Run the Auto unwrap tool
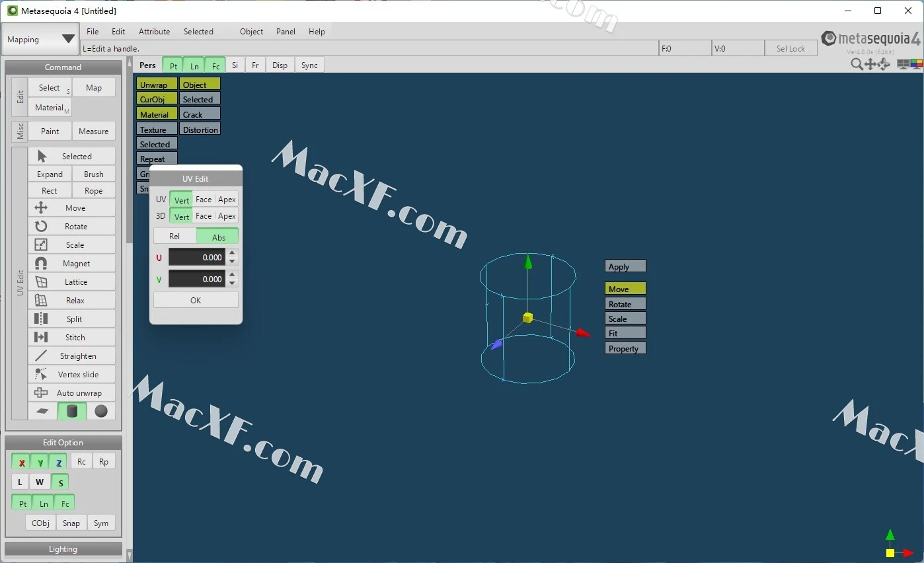 [71, 393]
